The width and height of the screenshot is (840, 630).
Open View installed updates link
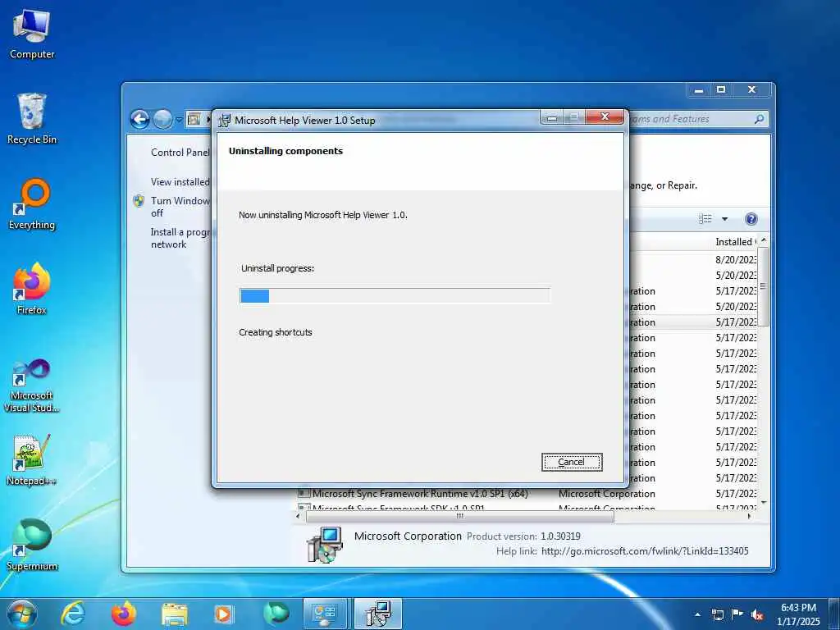(x=180, y=182)
